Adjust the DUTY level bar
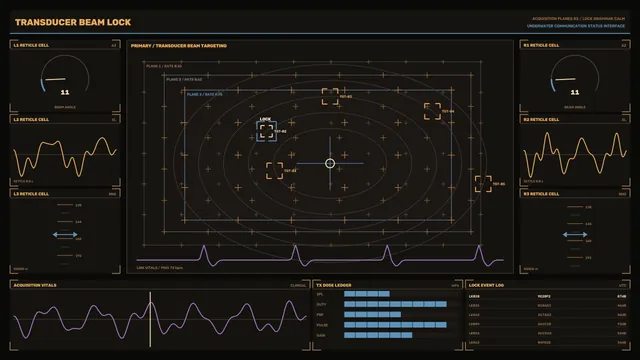This screenshot has height=360, width=640. (395, 304)
